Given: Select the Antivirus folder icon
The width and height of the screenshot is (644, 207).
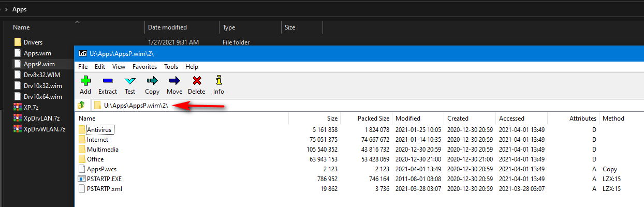Looking at the screenshot, I should [x=82, y=129].
